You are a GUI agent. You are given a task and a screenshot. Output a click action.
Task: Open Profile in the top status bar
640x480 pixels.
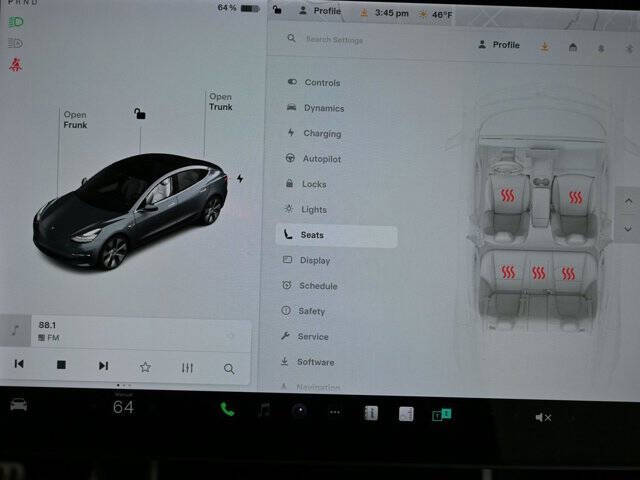point(320,11)
